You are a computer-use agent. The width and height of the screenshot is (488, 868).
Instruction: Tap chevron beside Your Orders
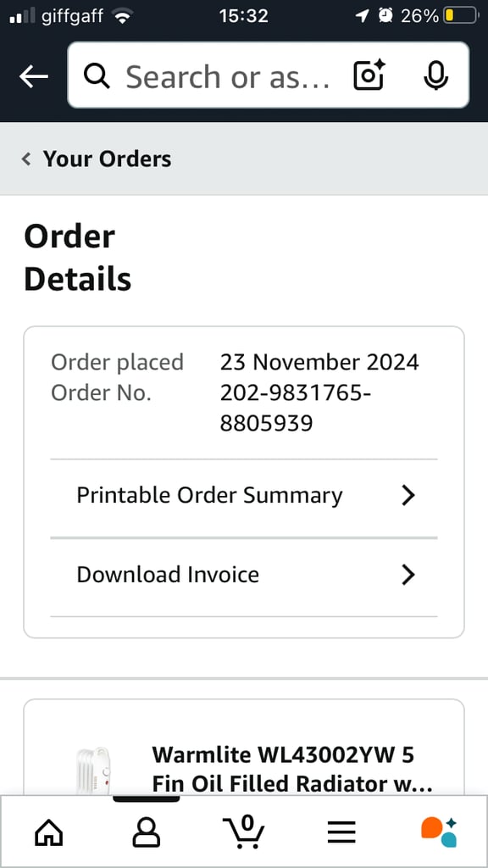coord(26,159)
